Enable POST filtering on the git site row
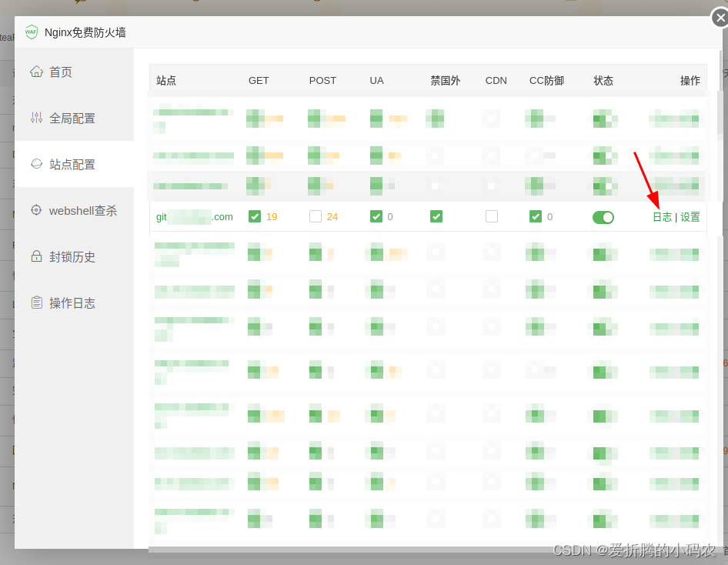 click(315, 216)
